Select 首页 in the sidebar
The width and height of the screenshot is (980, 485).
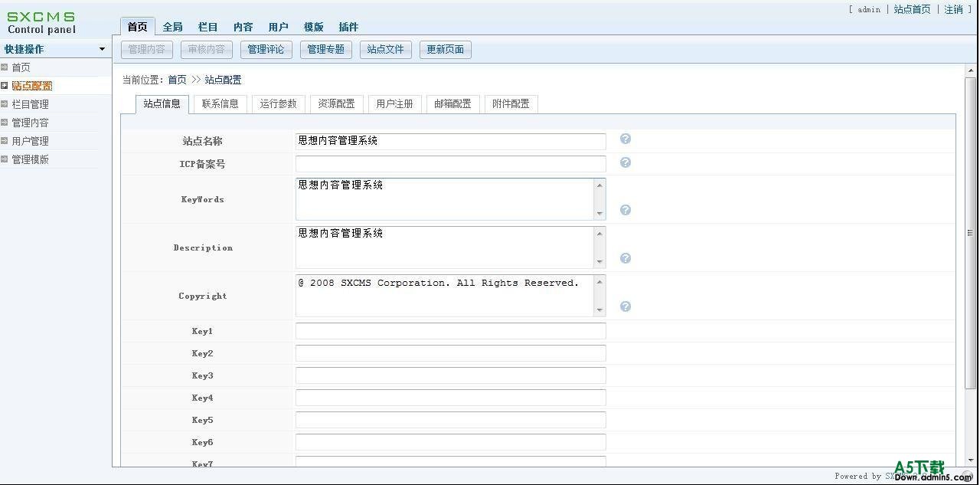[x=21, y=67]
